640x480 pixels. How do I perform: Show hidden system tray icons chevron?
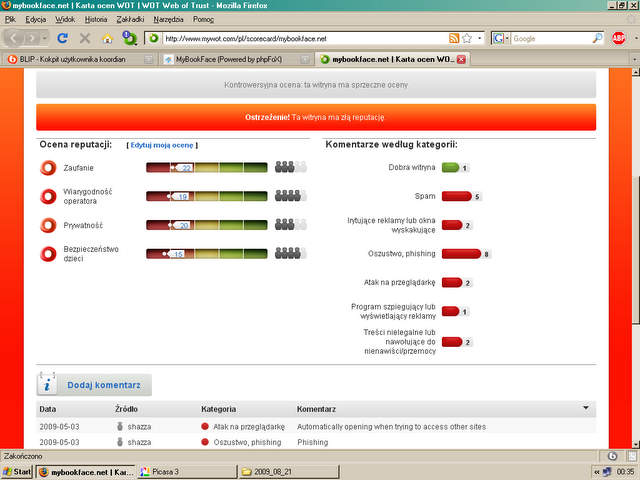(597, 472)
